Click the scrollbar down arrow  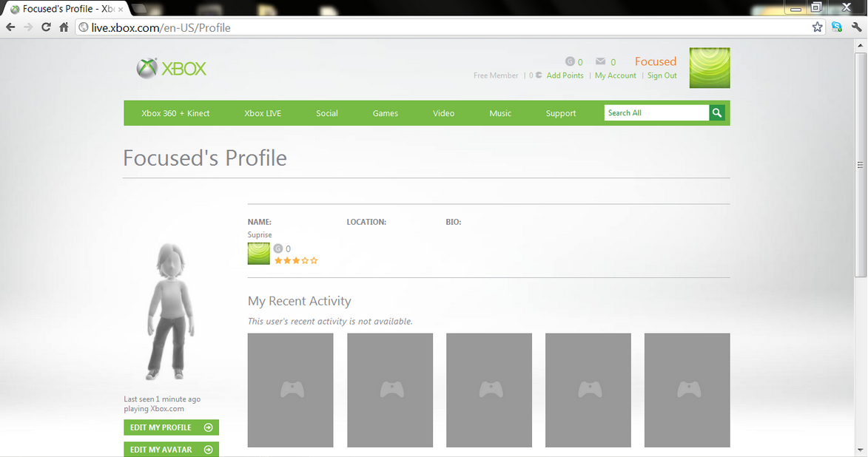coord(861,451)
